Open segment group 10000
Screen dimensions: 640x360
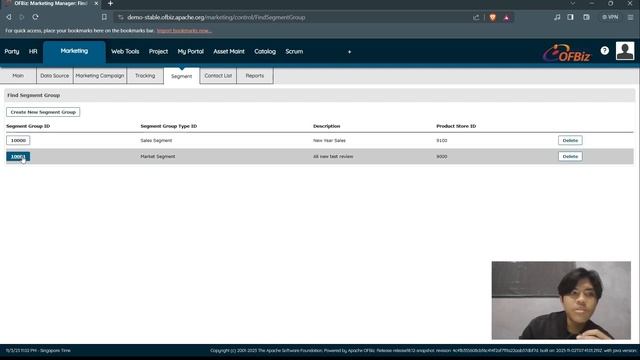tap(18, 140)
